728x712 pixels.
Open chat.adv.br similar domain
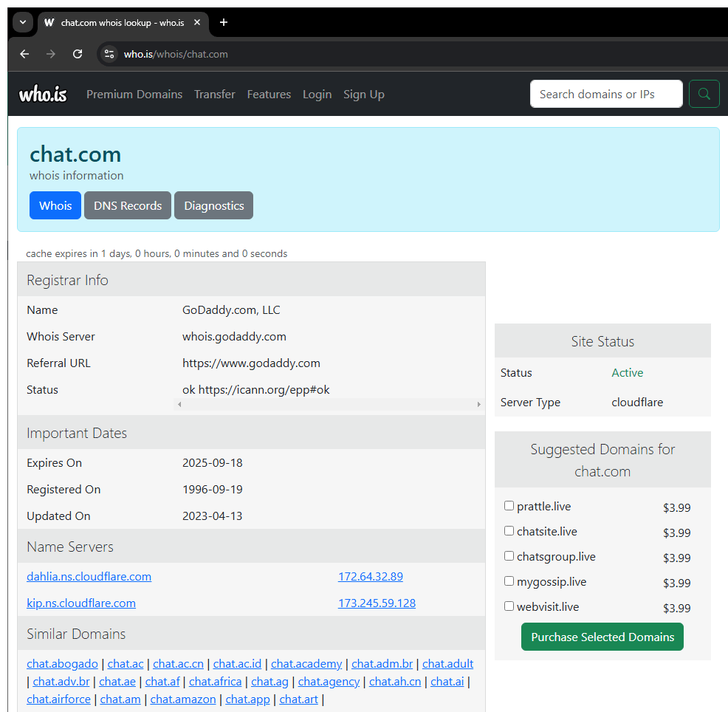tap(61, 682)
